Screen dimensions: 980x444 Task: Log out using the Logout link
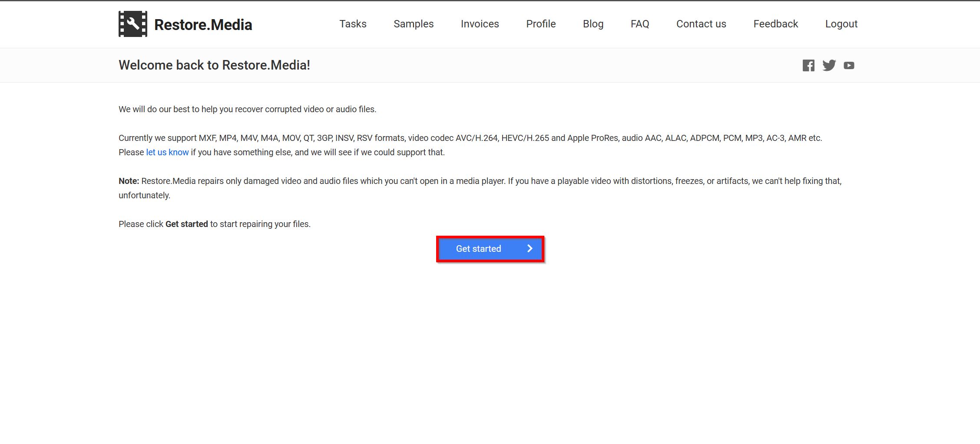click(841, 24)
